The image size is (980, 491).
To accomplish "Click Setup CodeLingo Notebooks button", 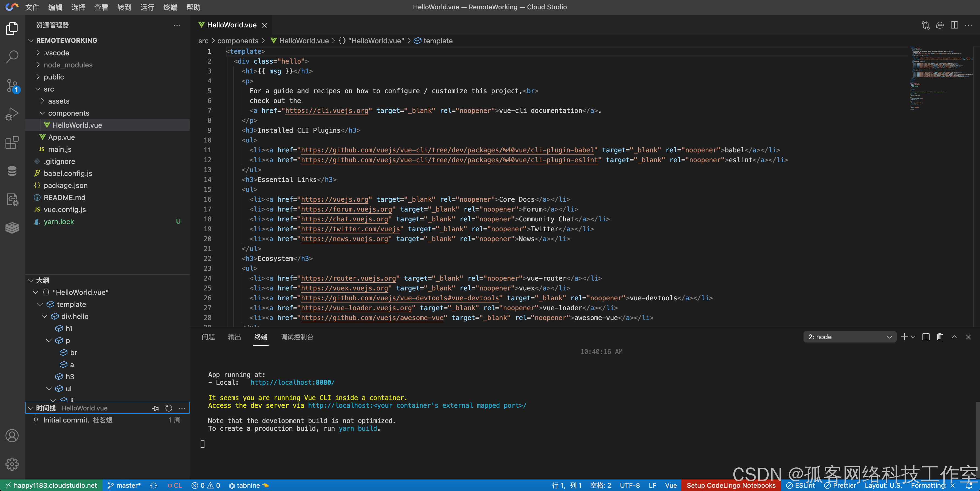I will (731, 485).
